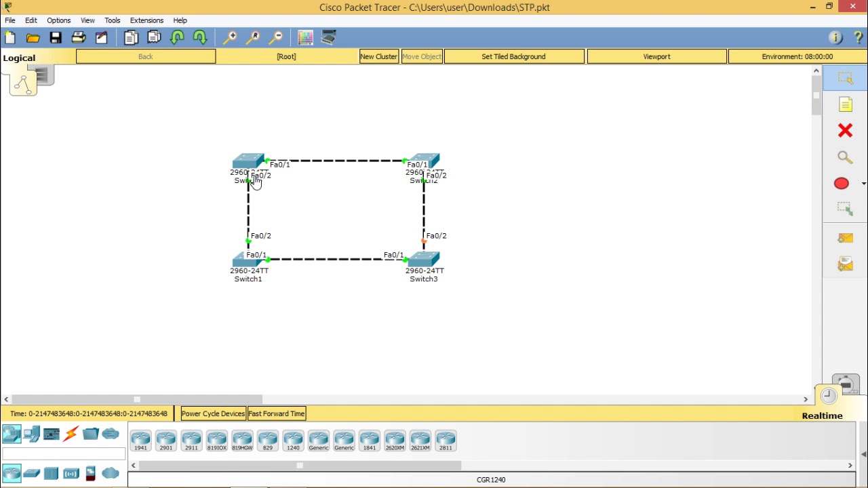This screenshot has height=488, width=868.
Task: Add a Simple PDU envelope
Action: [845, 238]
